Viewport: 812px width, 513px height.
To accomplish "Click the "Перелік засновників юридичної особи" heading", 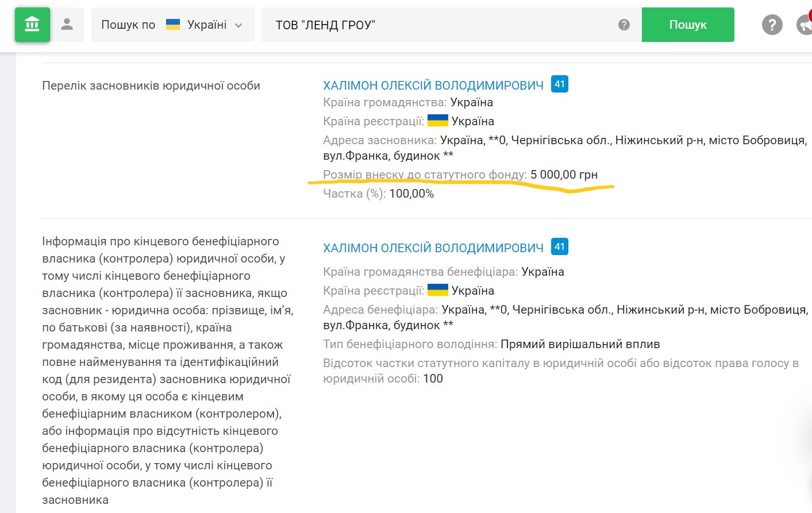I will point(151,86).
